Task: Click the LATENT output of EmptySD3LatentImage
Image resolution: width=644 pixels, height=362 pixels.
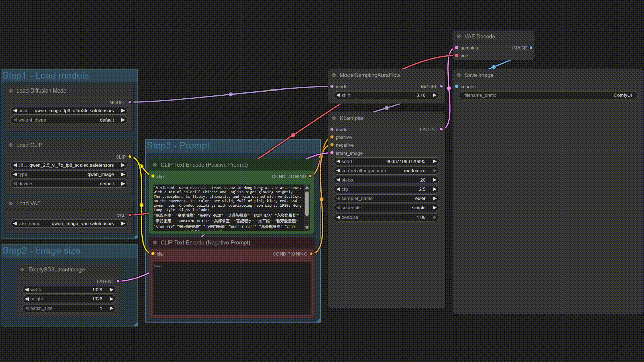Action: (x=118, y=282)
